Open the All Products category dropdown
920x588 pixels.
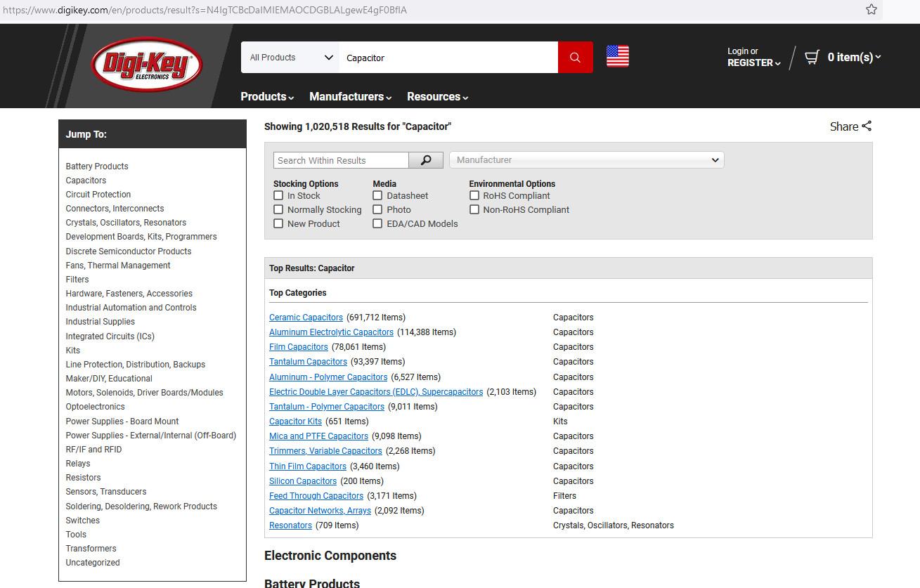point(290,58)
